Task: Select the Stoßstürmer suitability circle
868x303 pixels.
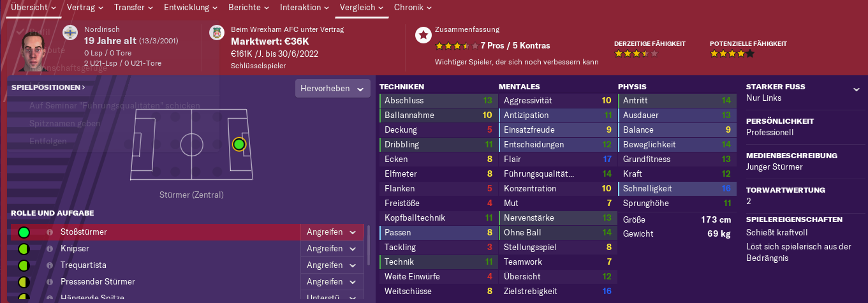Action: (x=24, y=232)
